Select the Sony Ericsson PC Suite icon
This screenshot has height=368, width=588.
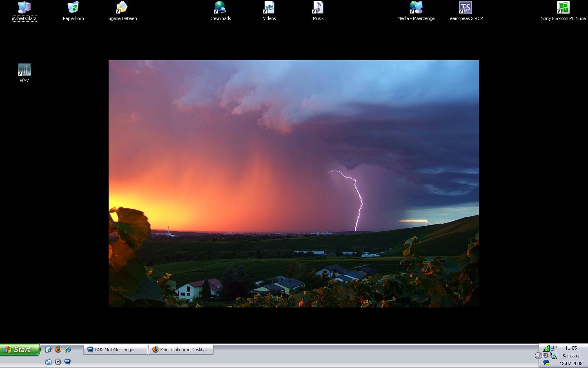[x=563, y=11]
